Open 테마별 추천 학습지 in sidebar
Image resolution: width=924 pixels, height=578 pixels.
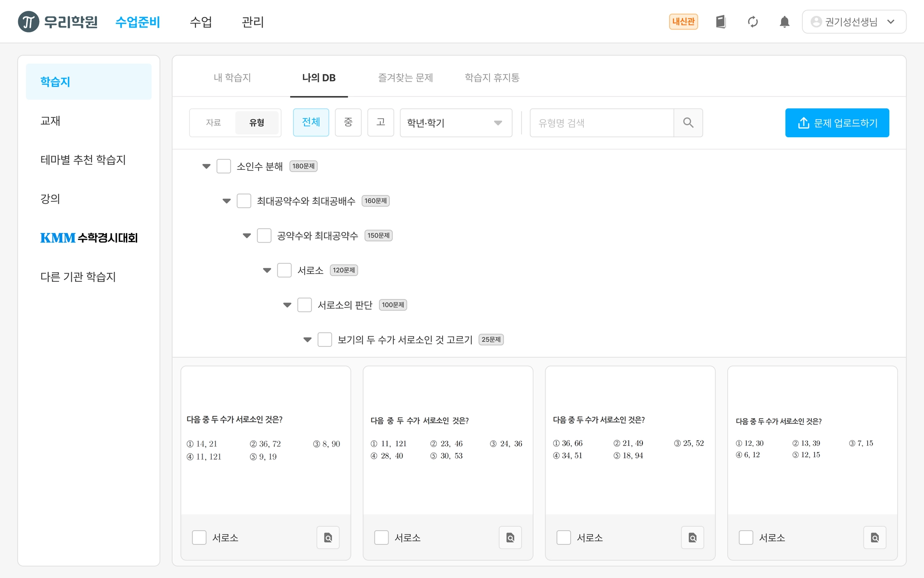[x=83, y=160]
